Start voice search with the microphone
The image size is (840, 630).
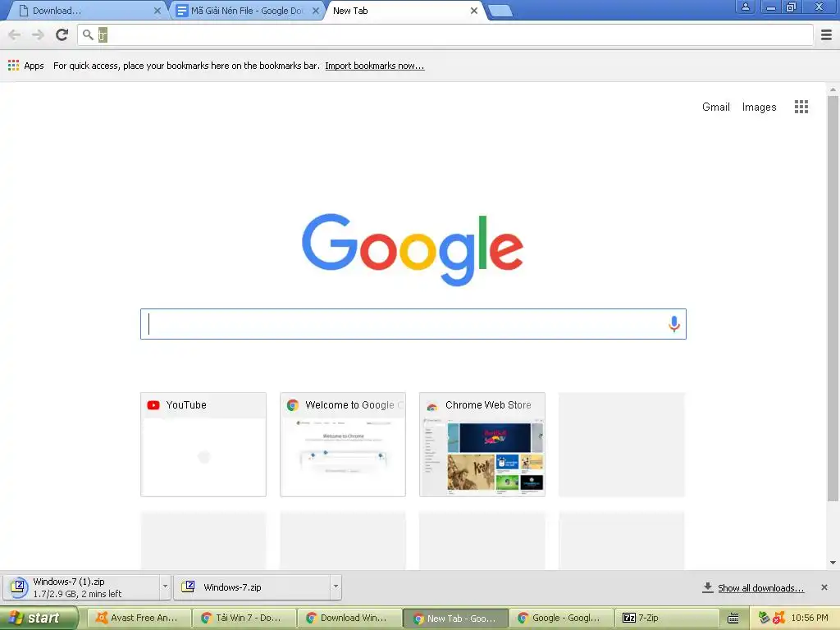click(x=674, y=323)
